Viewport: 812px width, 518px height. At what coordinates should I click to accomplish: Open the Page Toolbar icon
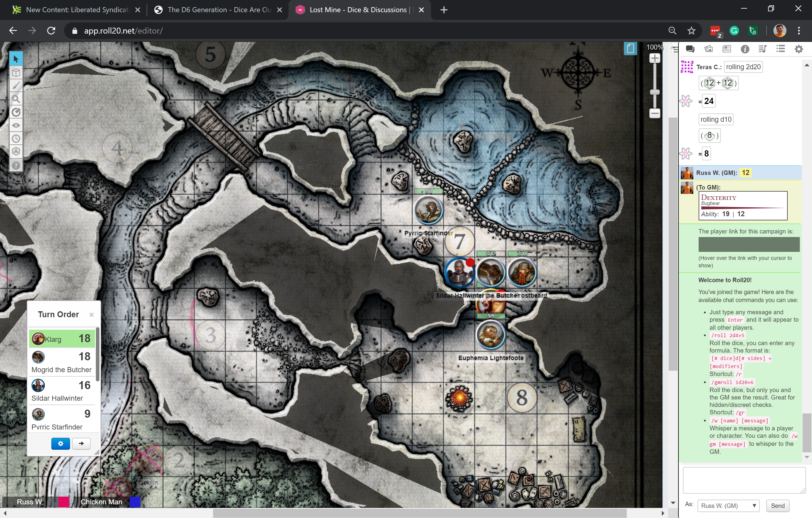(x=630, y=49)
